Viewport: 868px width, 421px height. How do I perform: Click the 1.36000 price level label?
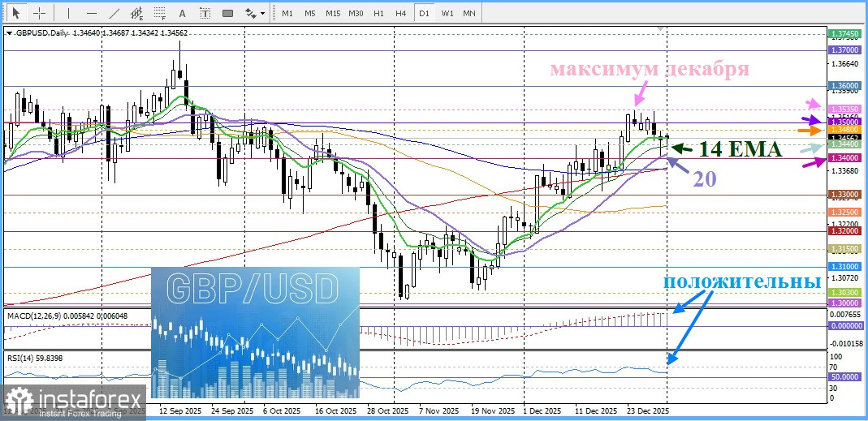click(x=844, y=86)
